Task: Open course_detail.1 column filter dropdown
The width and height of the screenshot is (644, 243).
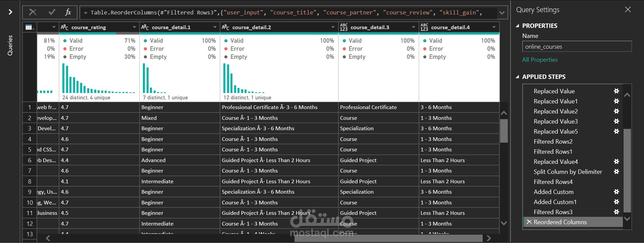Action: 215,27
